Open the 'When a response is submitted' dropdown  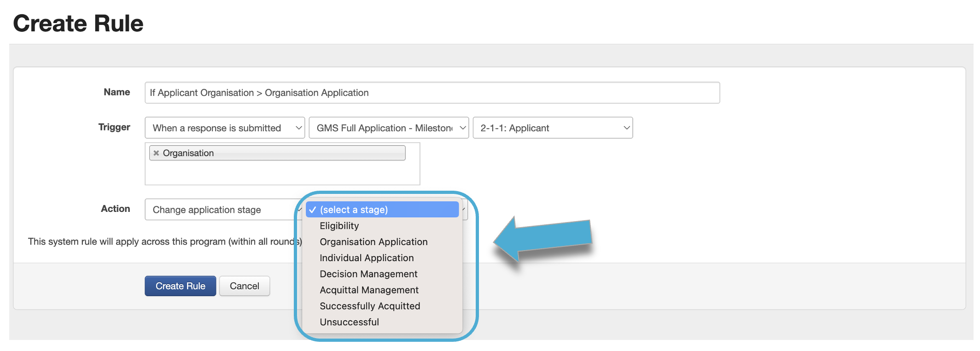[x=225, y=128]
